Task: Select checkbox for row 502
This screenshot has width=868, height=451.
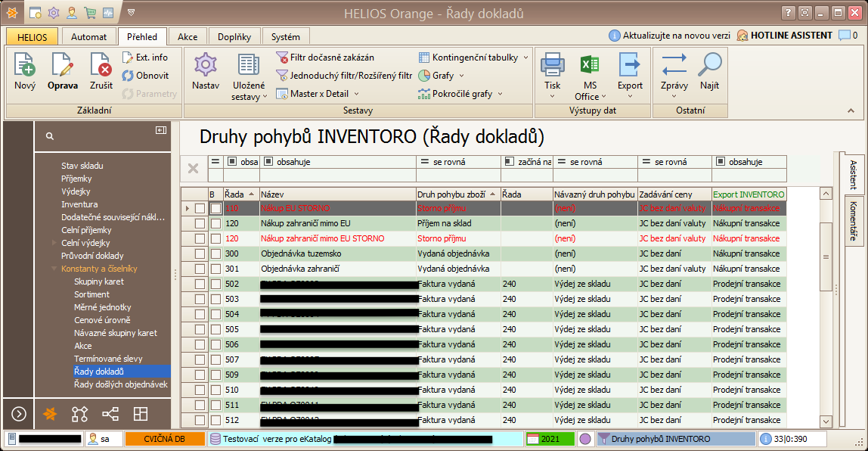Action: (200, 284)
